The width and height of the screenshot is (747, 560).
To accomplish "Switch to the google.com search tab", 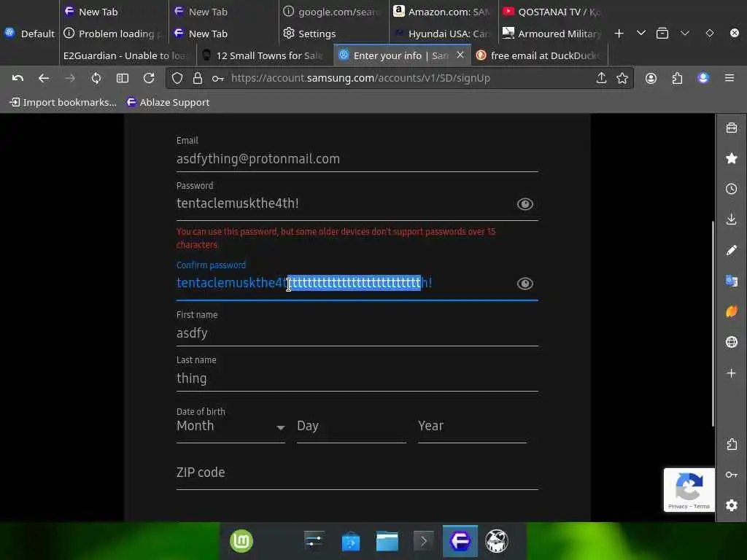I will point(333,12).
